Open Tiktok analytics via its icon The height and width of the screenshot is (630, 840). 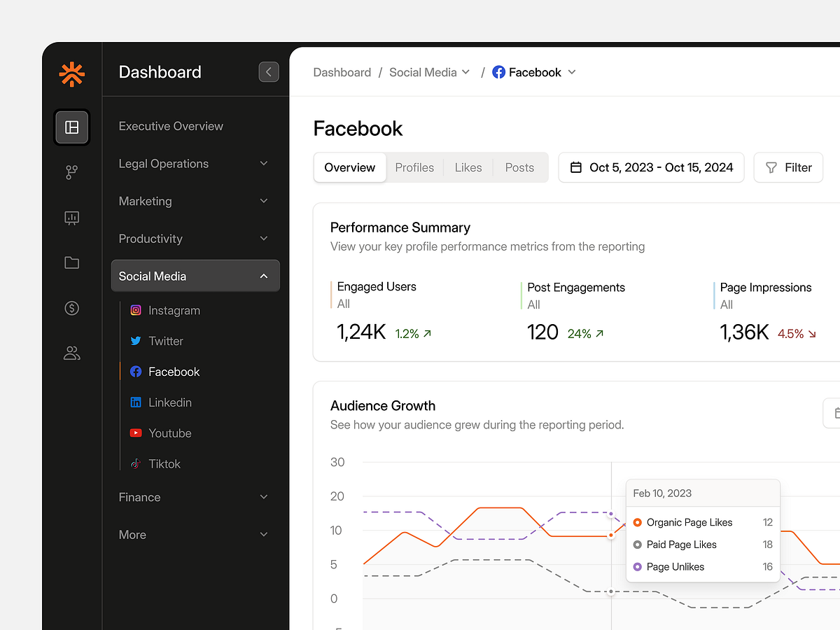[136, 464]
